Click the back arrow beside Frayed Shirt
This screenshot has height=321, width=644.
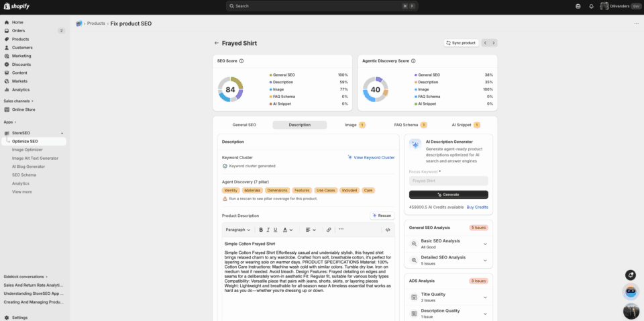click(x=217, y=43)
